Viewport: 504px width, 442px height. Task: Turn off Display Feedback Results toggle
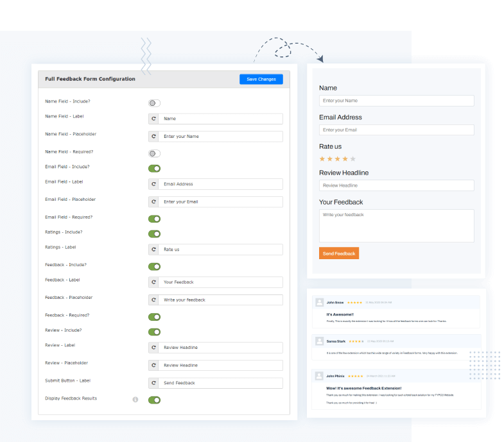[154, 400]
